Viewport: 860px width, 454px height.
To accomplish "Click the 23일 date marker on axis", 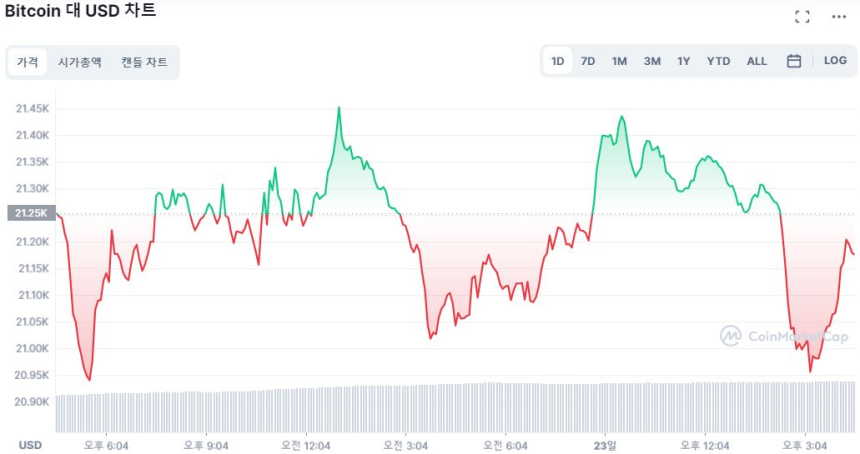I will (x=604, y=443).
